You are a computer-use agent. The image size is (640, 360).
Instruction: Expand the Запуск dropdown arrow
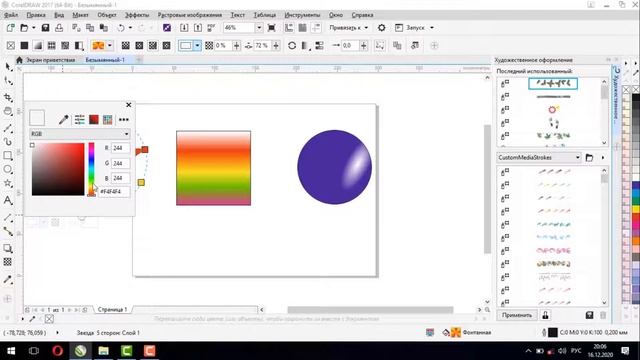point(432,28)
